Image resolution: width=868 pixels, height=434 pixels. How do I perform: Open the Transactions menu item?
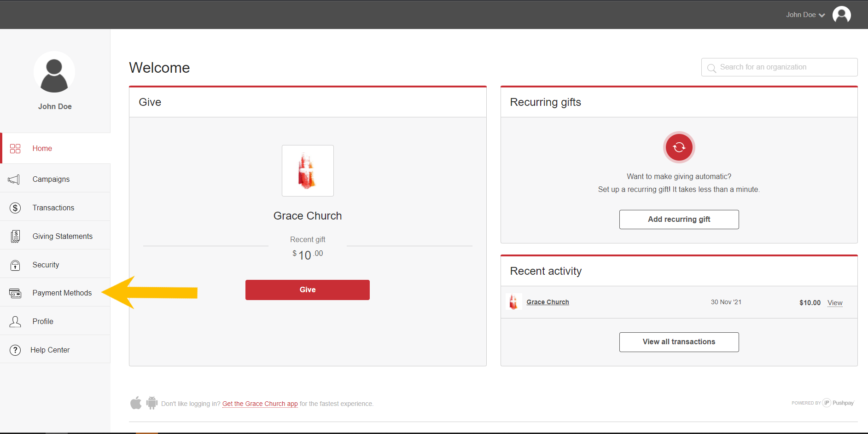55,208
